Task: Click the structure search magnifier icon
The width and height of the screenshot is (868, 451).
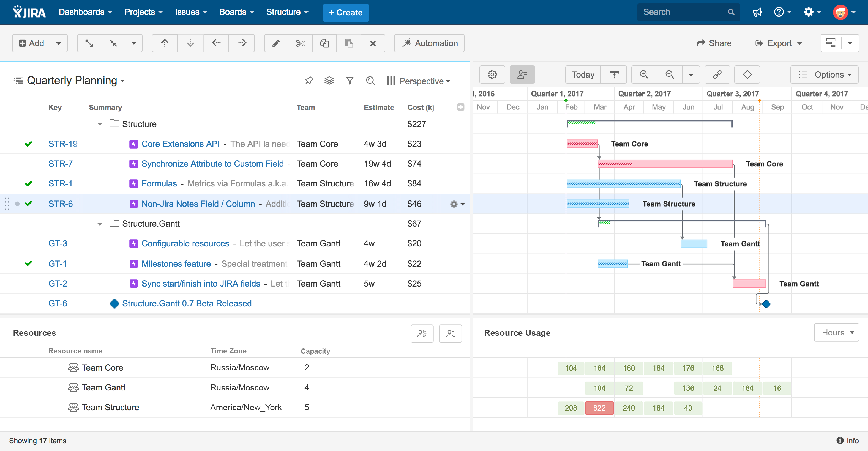Action: click(x=370, y=81)
